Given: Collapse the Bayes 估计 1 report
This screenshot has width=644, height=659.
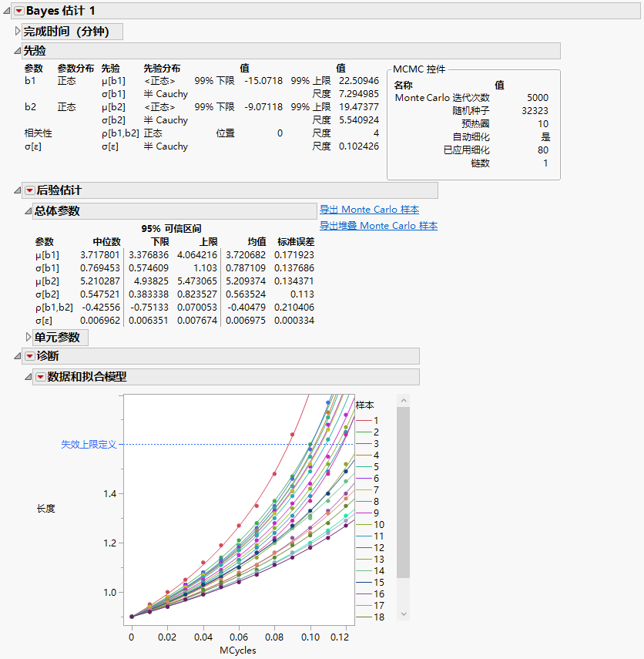Looking at the screenshot, I should (x=7, y=12).
